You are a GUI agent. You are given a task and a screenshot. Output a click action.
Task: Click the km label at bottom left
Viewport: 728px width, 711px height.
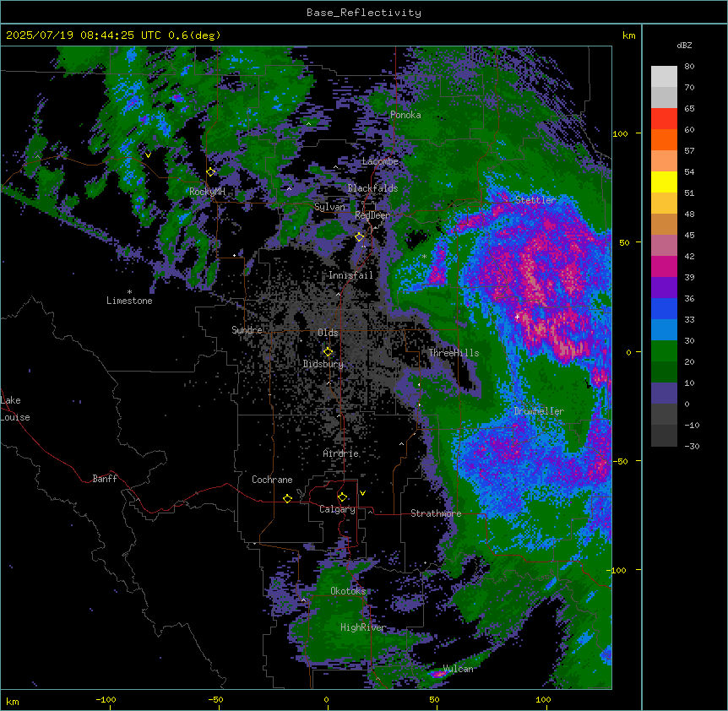coord(13,701)
